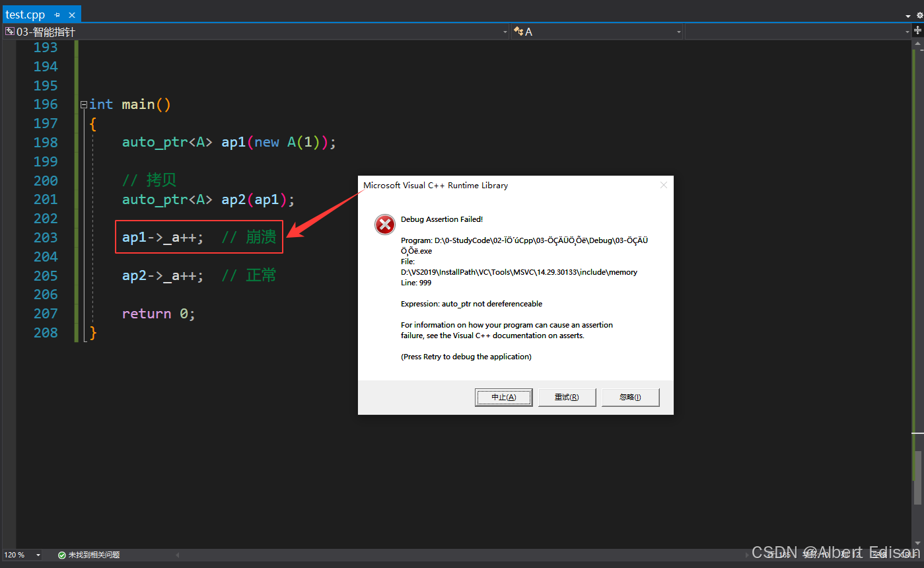Click line number 203 in the gutter
The height and width of the screenshot is (568, 924).
coord(46,238)
